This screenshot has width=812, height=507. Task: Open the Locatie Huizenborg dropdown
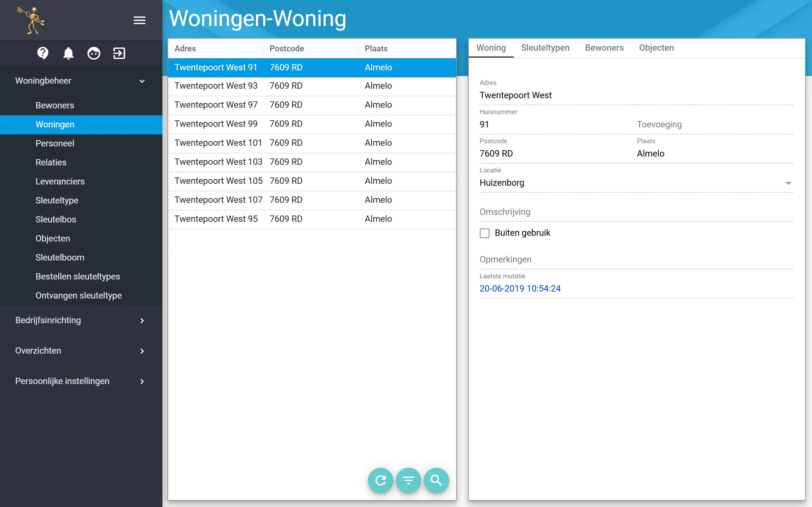[636, 183]
